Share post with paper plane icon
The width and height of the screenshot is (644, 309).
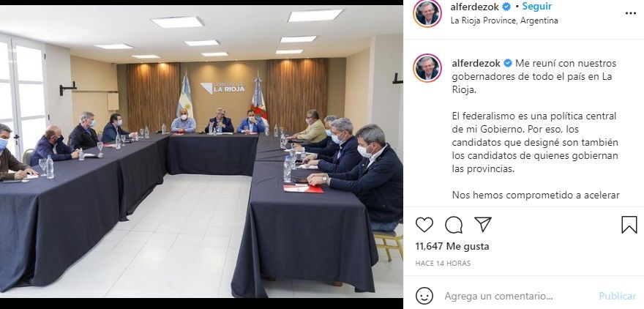coord(483,224)
